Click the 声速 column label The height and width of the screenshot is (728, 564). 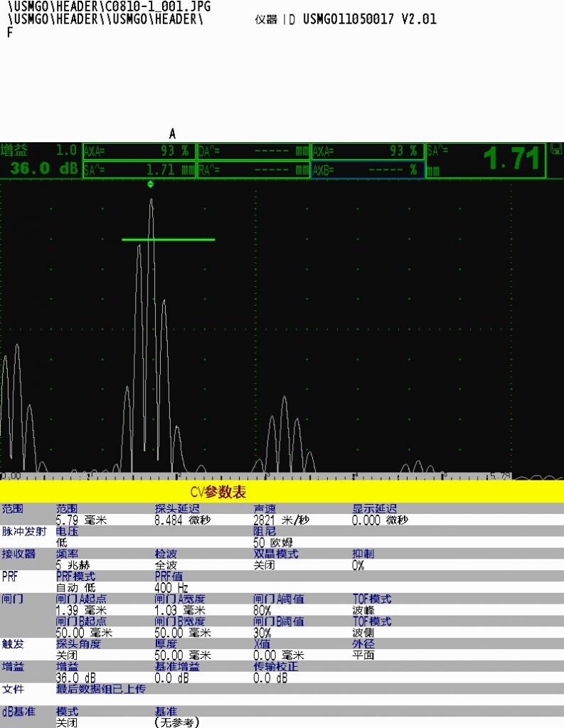click(x=265, y=508)
